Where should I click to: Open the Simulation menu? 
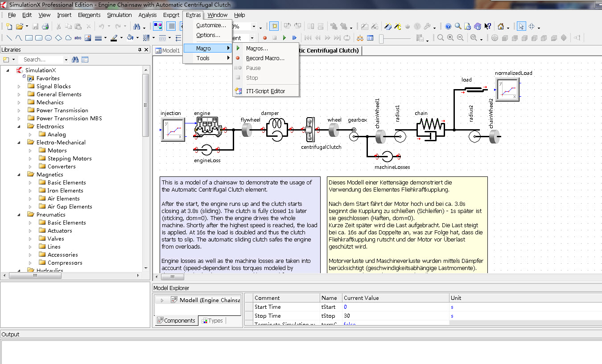(120, 15)
